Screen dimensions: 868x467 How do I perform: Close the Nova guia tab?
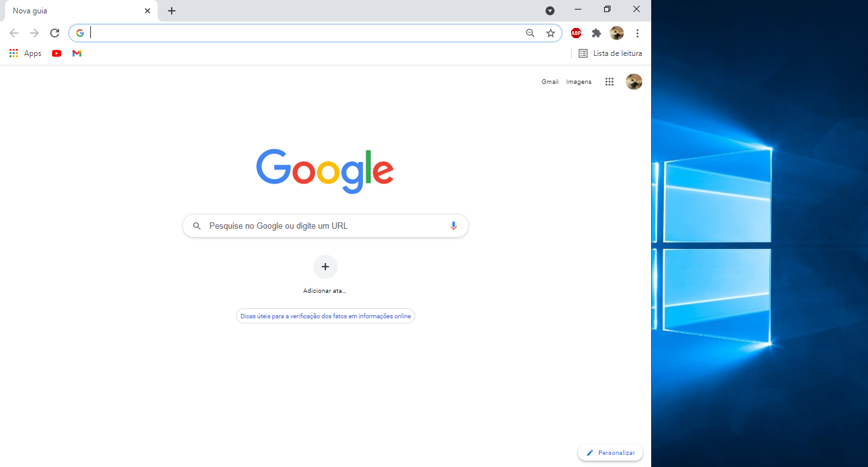[148, 11]
